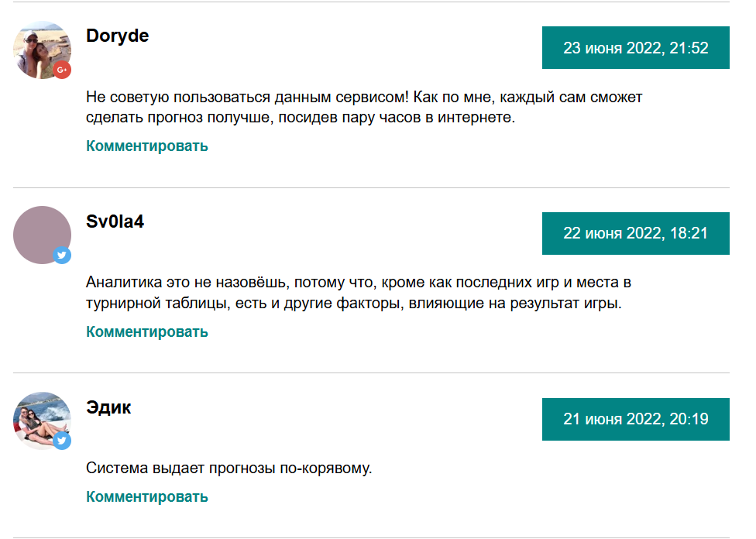Viewport: 756px width, 539px height.
Task: Select the username Doryde
Action: pyautogui.click(x=118, y=36)
